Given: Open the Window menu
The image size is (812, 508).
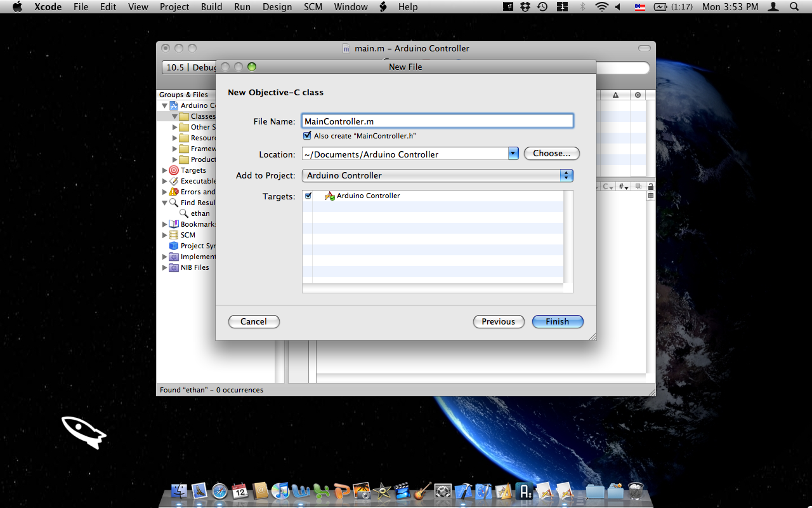Looking at the screenshot, I should pos(351,7).
